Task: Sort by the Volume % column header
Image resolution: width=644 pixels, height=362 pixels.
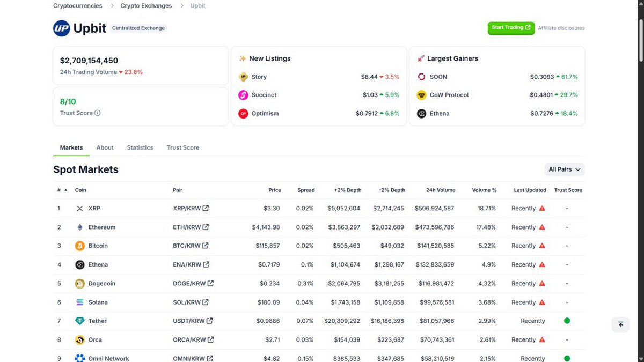Action: [x=485, y=190]
